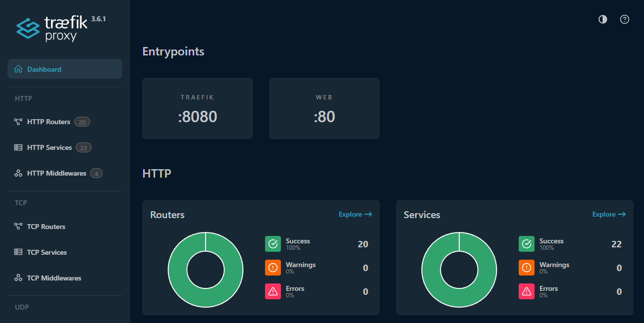Screen dimensions: 644x323
Task: Select the TCP Middlewares icon
Action: 18,277
